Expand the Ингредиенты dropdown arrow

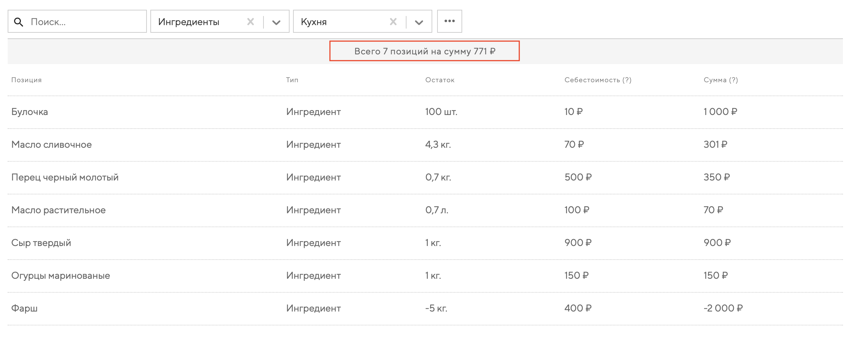click(276, 22)
